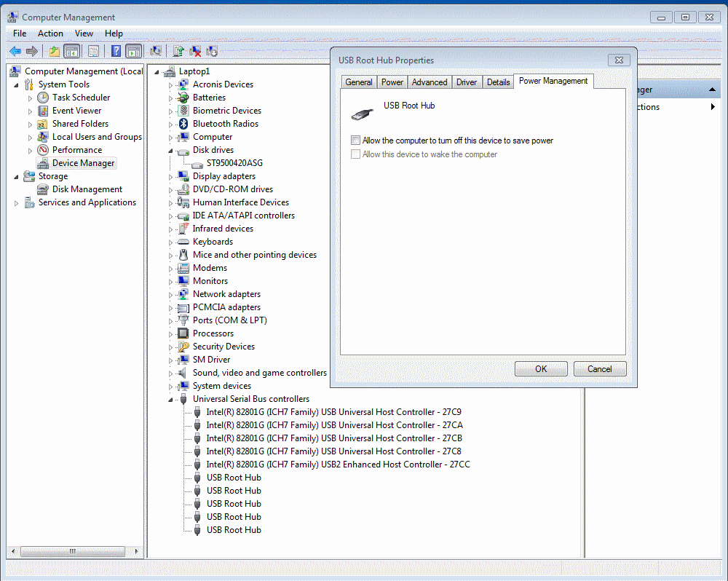The image size is (728, 581).
Task: Switch to the Driver tab
Action: [466, 82]
